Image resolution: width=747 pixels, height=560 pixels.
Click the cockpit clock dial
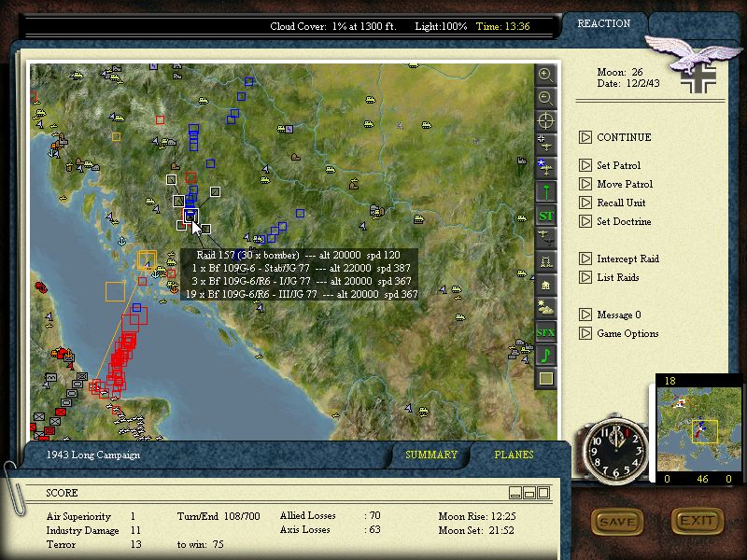pyautogui.click(x=616, y=449)
